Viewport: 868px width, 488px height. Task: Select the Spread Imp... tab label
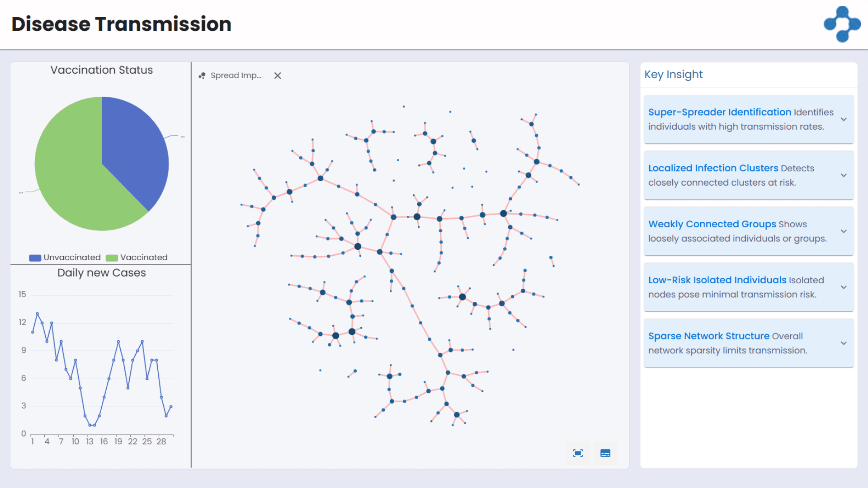point(236,75)
